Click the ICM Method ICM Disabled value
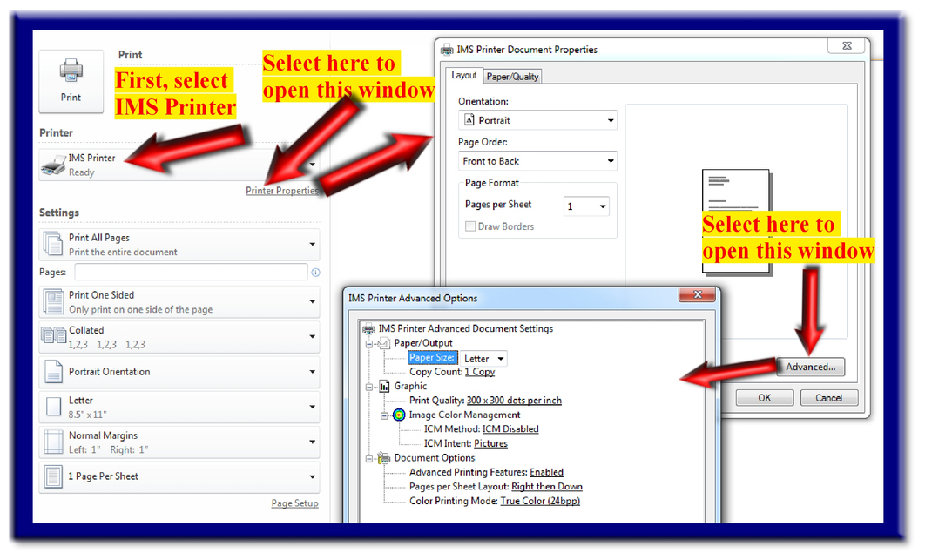925x560 pixels. click(510, 429)
